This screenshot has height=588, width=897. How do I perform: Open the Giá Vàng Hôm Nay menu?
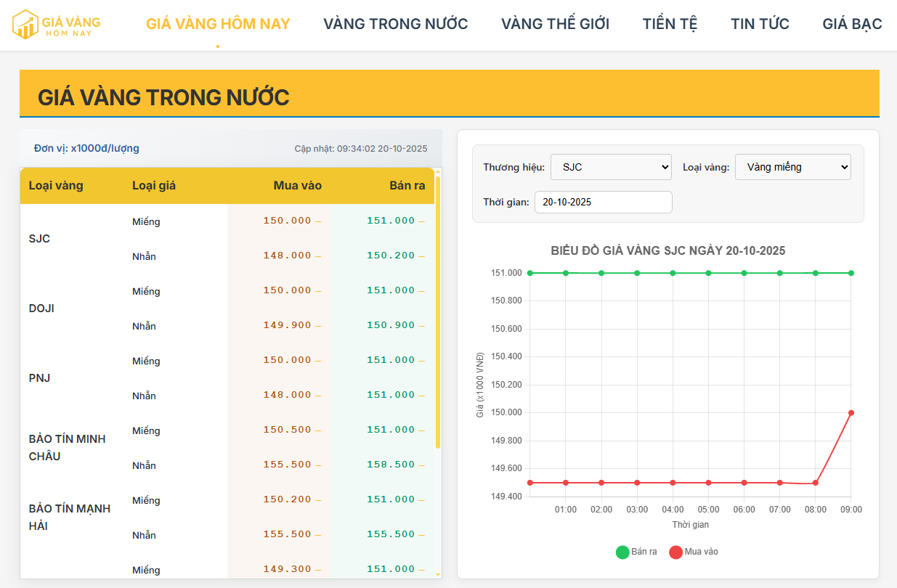pos(218,24)
